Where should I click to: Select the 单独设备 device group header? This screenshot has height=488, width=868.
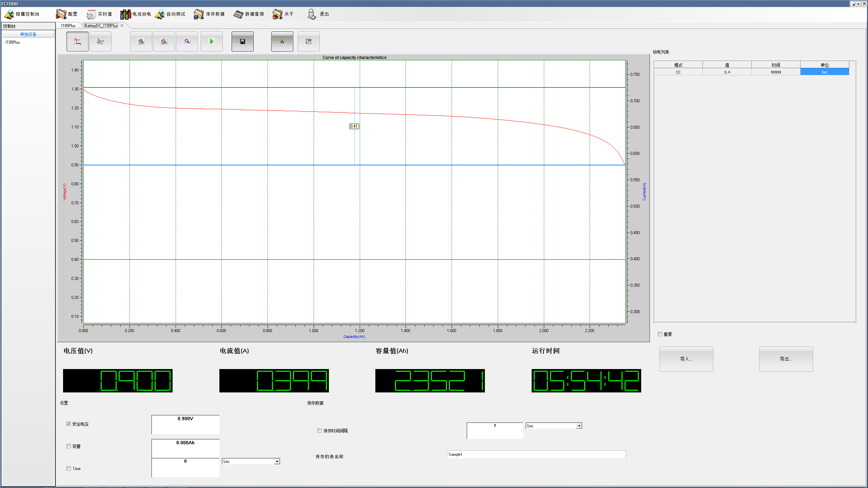[28, 34]
